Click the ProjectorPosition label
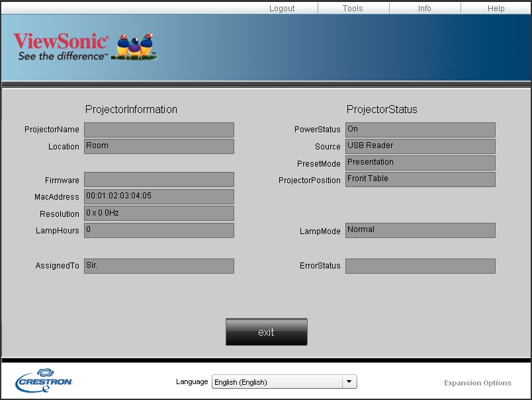Viewport: 532px width, 400px height. coord(310,180)
